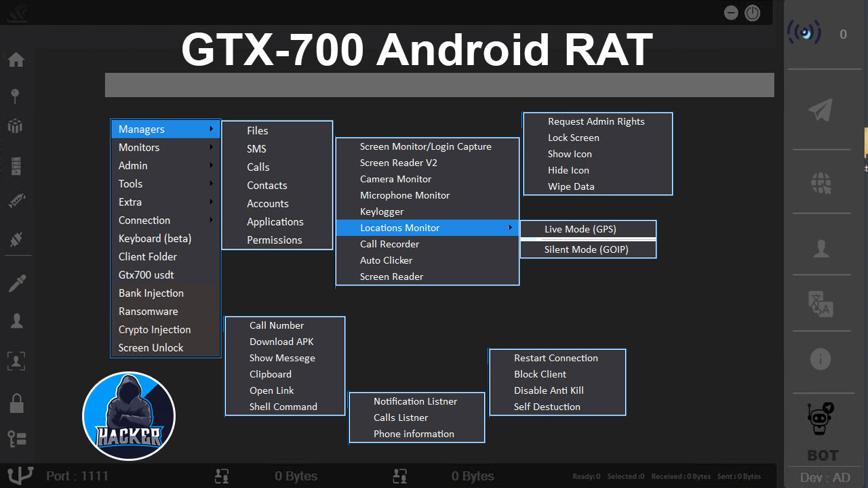
Task: Click the plug icon in left sidebar
Action: pos(16,239)
